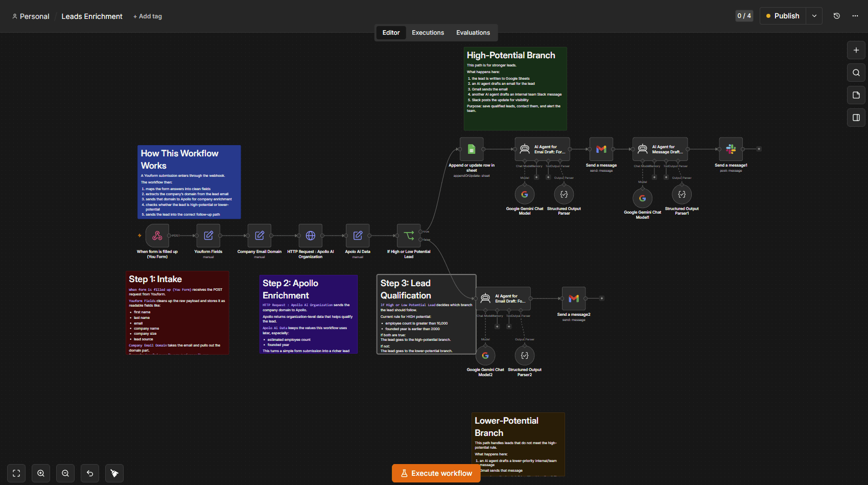The height and width of the screenshot is (485, 868).
Task: Select the Lower-Potential Branch sticky note
Action: pyautogui.click(x=518, y=444)
